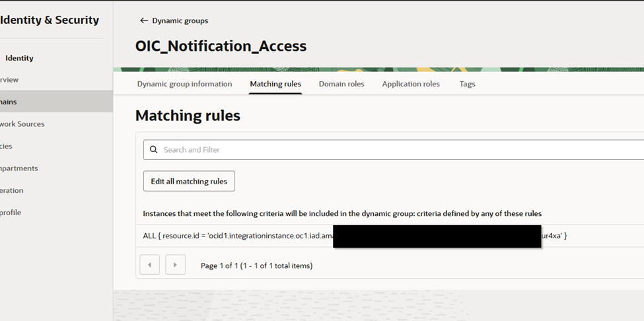644x321 pixels.
Task: Open the Dynamic groups breadcrumb link
Action: [x=180, y=21]
